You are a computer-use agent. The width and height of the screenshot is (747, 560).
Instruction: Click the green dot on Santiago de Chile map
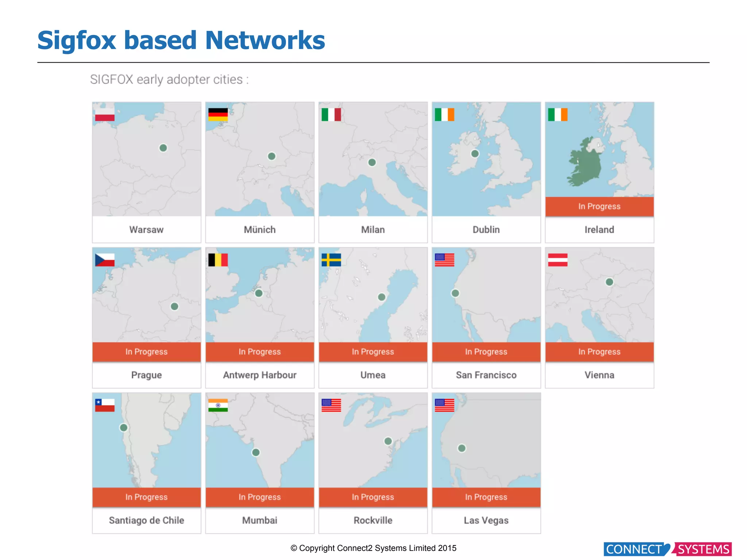point(124,428)
